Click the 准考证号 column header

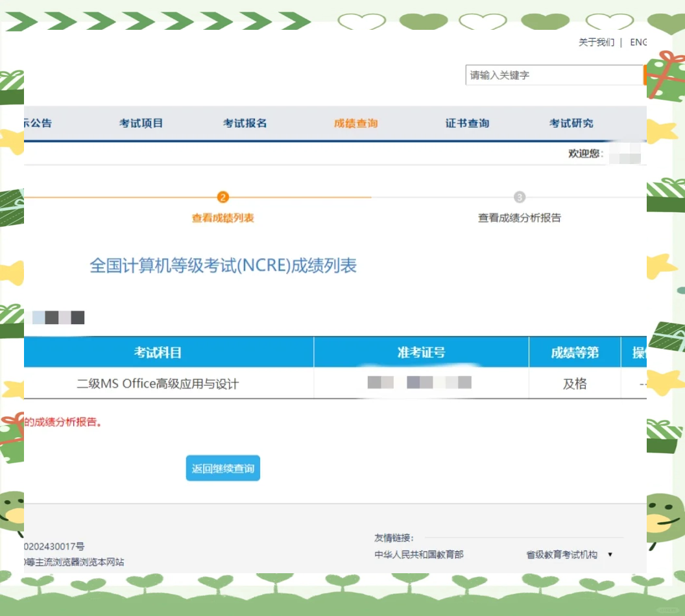pyautogui.click(x=421, y=353)
